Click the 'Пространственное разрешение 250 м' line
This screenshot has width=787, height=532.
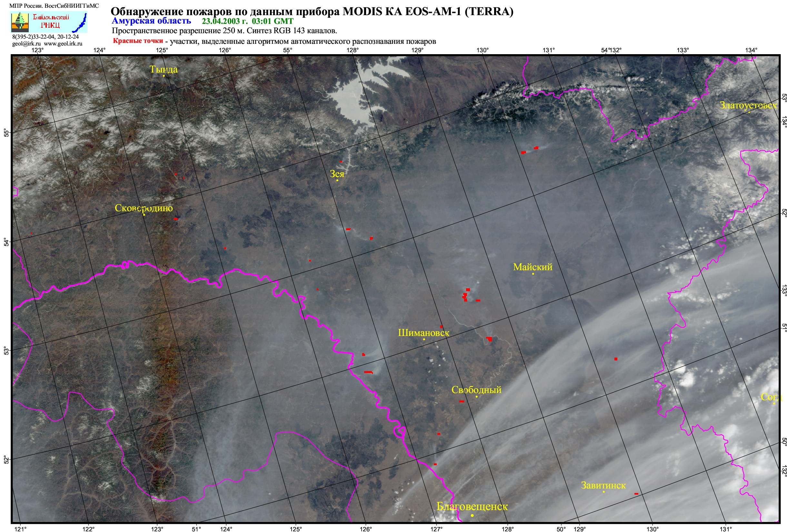click(224, 31)
